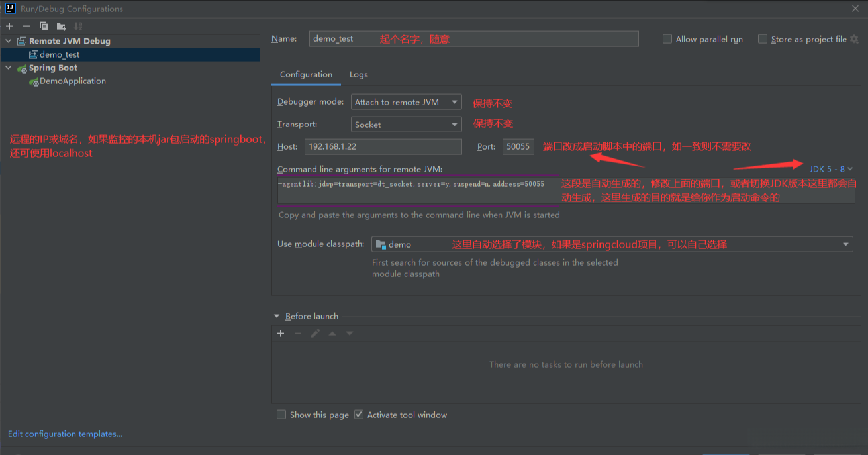Screen dimensions: 868x455
Task: Open the JDK 5 - 8 version selector
Action: (831, 169)
